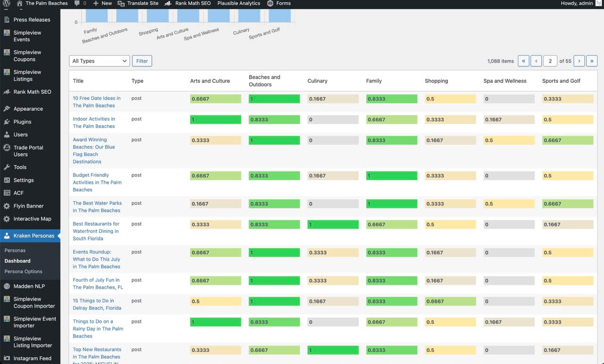Open Translate Site from the admin bar
The width and height of the screenshot is (604, 364).
pos(139,3)
